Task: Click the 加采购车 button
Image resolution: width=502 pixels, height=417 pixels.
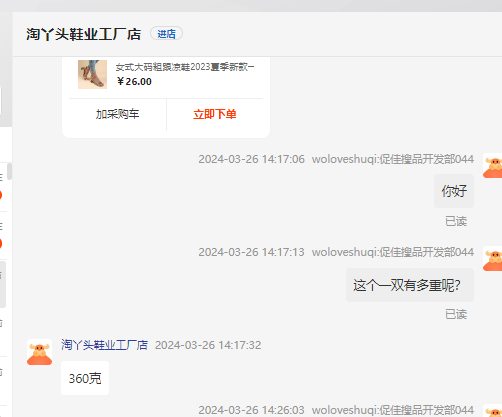Action: [x=117, y=114]
